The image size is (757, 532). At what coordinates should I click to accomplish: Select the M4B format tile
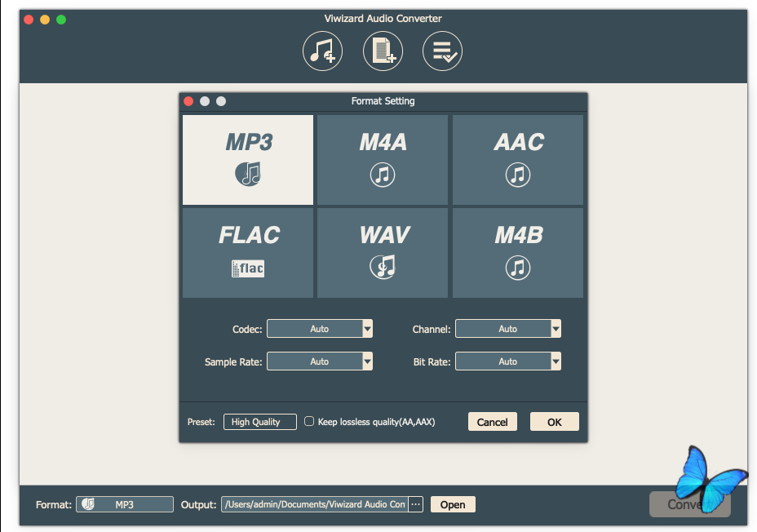pyautogui.click(x=518, y=253)
